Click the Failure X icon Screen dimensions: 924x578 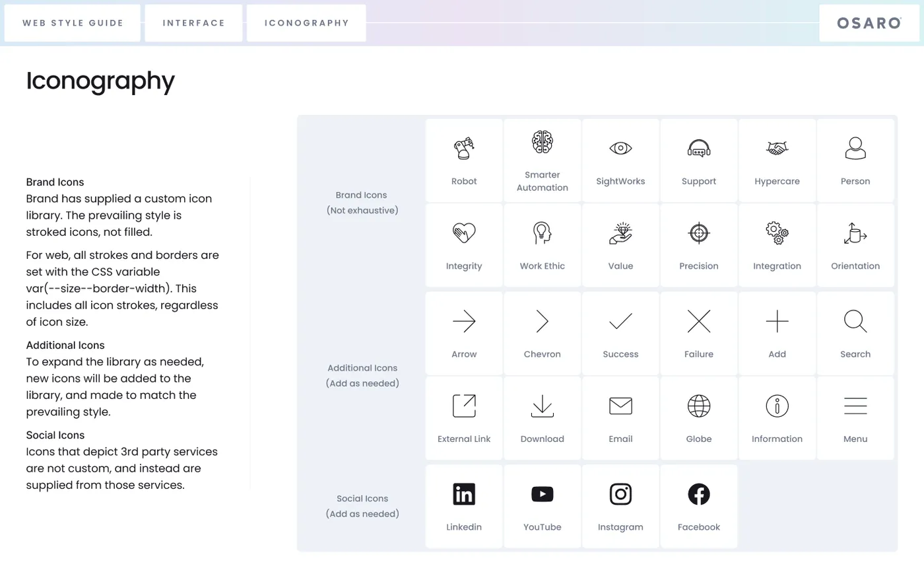click(699, 322)
